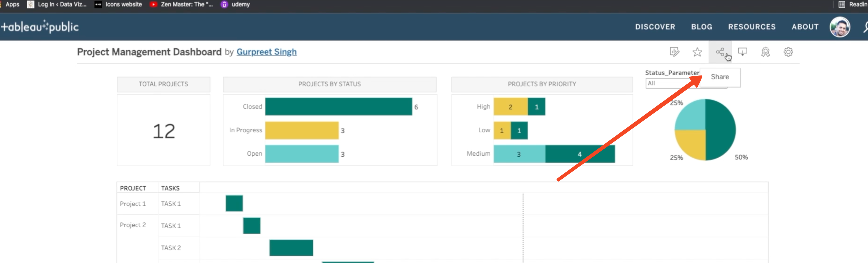Open the settings gear icon
The width and height of the screenshot is (868, 263).
(788, 52)
